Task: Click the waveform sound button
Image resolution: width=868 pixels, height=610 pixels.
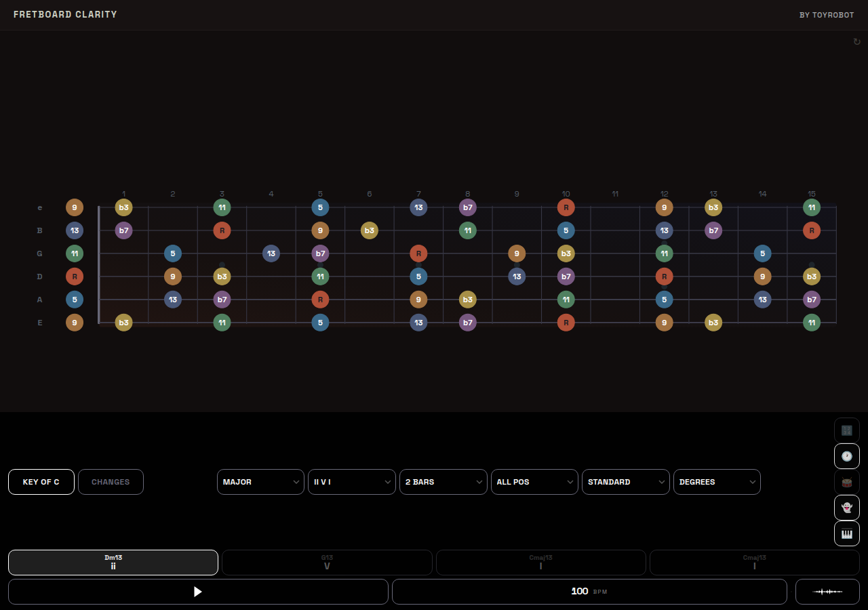Action: (x=827, y=592)
